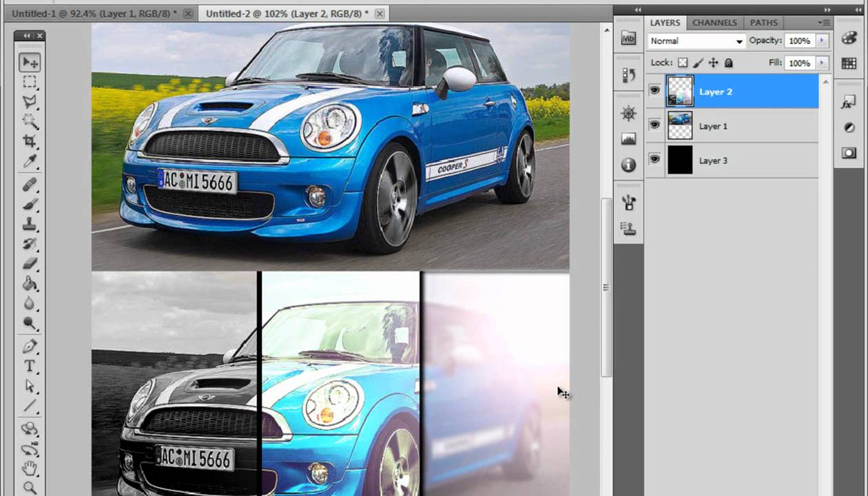Select the Line tool
The width and height of the screenshot is (868, 496).
pyautogui.click(x=30, y=405)
